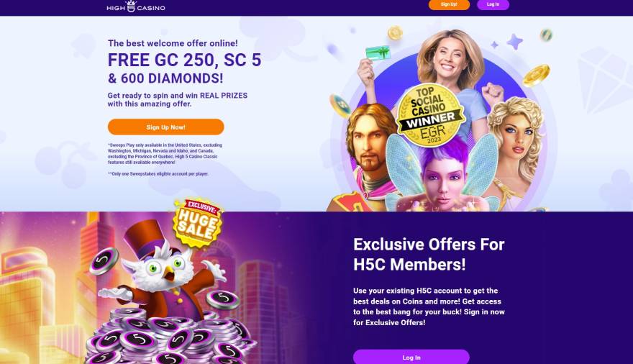Click the purple Log In header button
633x364 pixels.
[x=493, y=4]
